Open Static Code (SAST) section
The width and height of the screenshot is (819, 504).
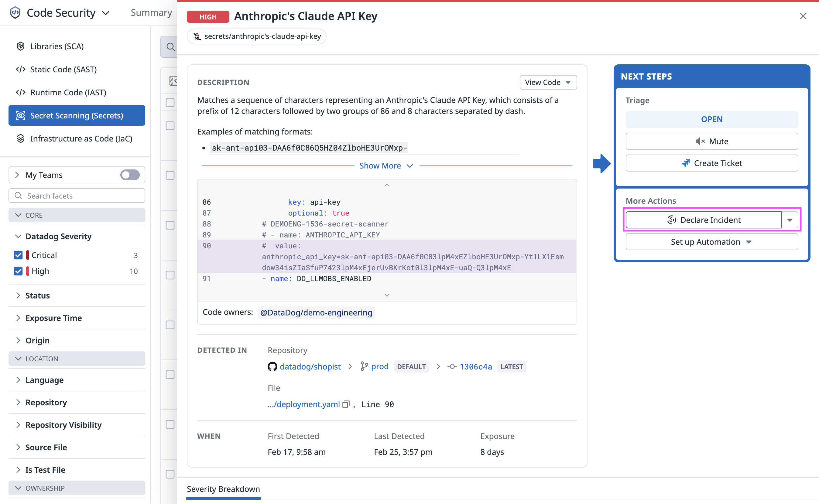(x=63, y=69)
